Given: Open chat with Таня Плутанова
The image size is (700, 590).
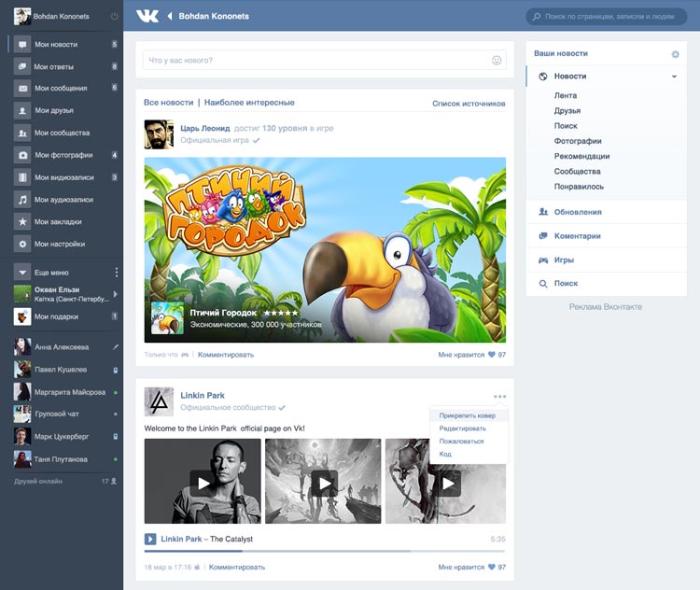Looking at the screenshot, I should point(62,459).
